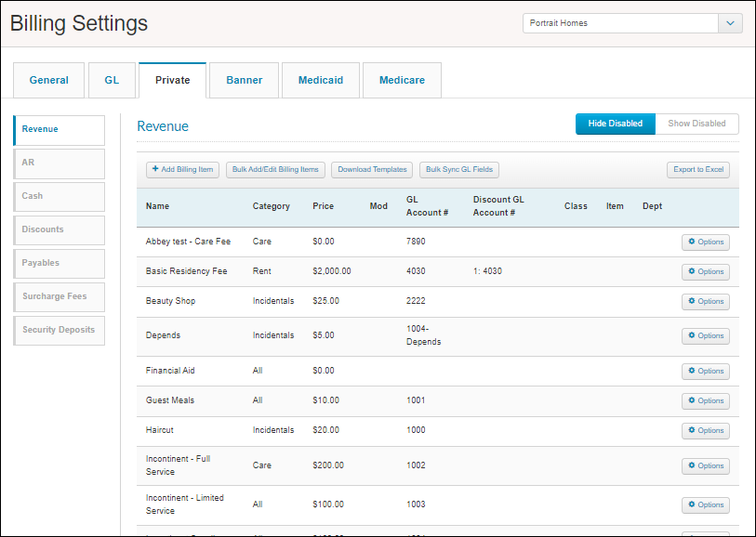756x537 pixels.
Task: Open Surcharge Fees in the side menu
Action: (x=59, y=296)
